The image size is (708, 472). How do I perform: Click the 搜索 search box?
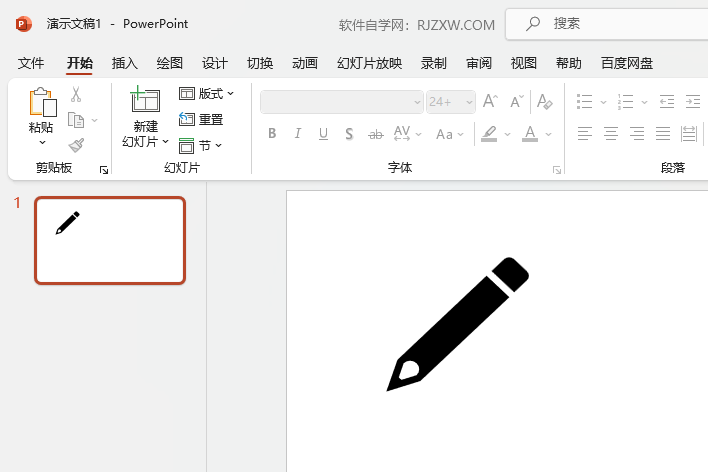pyautogui.click(x=607, y=24)
